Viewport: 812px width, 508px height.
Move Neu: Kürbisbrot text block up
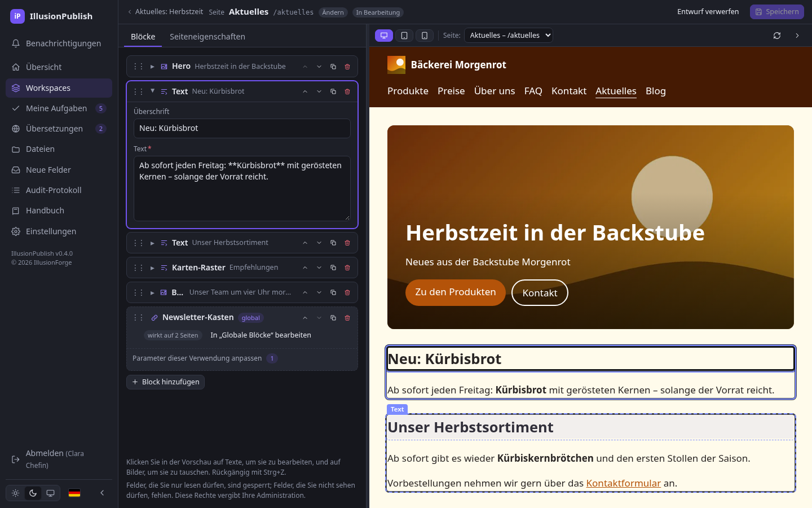click(x=305, y=91)
